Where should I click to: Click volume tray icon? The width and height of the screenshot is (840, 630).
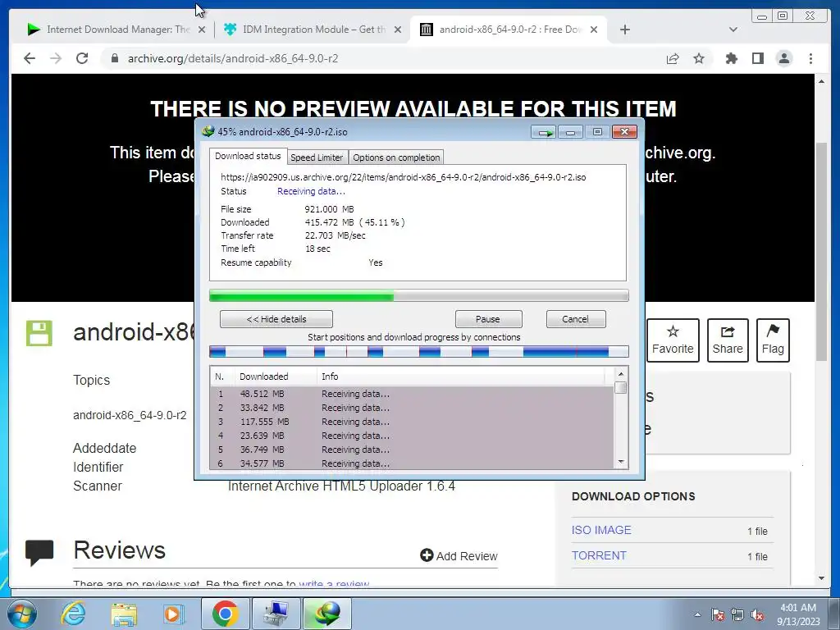point(757,614)
